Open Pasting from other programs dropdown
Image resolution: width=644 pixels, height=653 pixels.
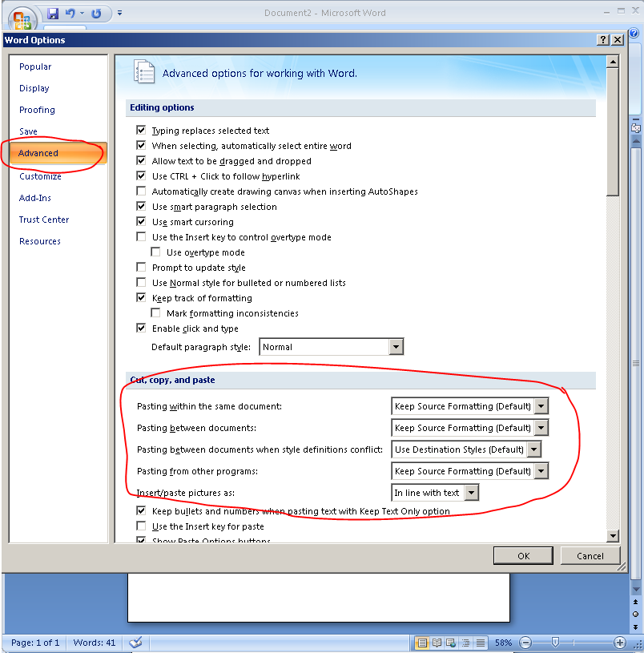pyautogui.click(x=541, y=471)
